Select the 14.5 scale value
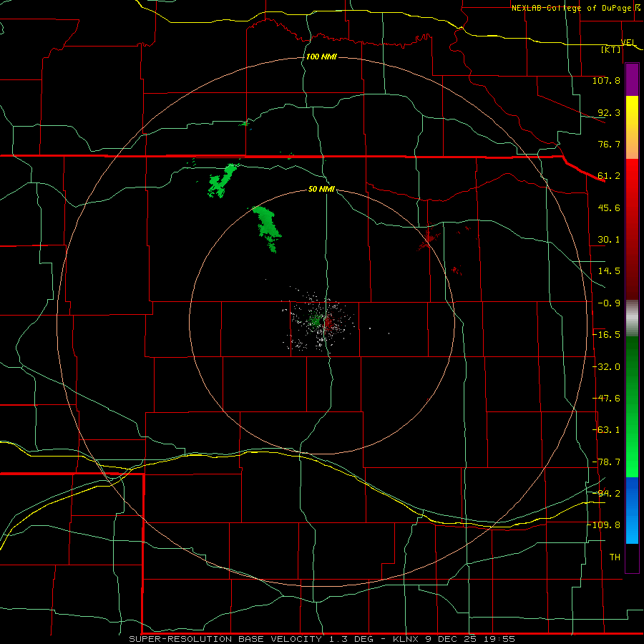 pyautogui.click(x=609, y=271)
